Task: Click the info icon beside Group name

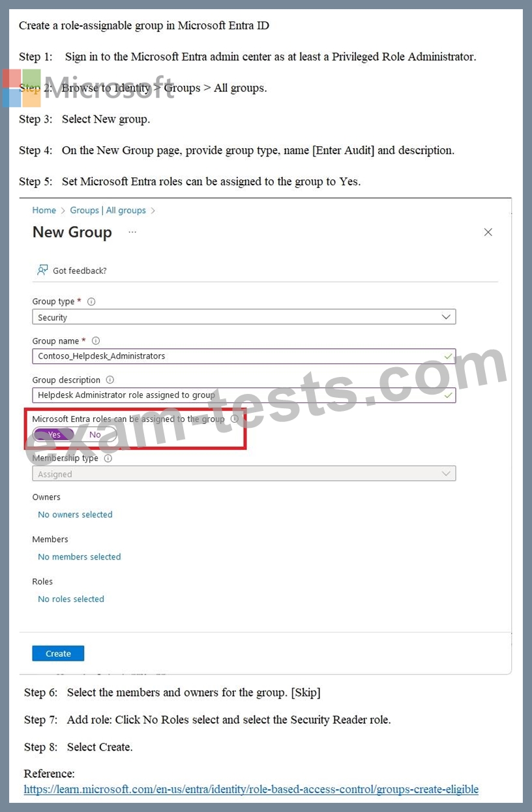Action: click(x=96, y=341)
